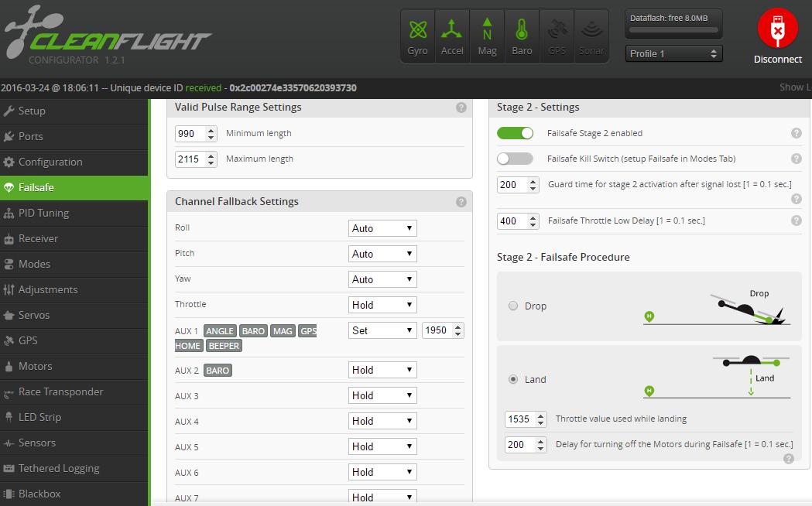812x506 pixels.
Task: Open the Profile 1 dropdown
Action: pos(673,54)
